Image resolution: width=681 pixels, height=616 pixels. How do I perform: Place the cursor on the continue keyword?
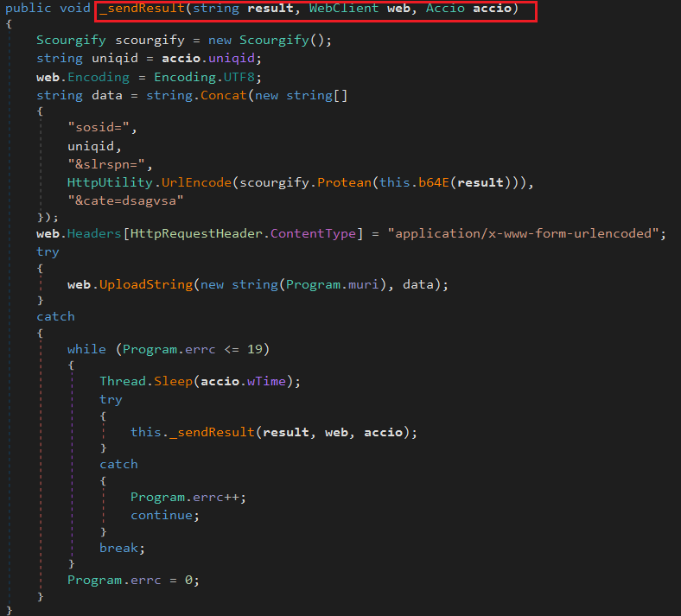click(164, 515)
